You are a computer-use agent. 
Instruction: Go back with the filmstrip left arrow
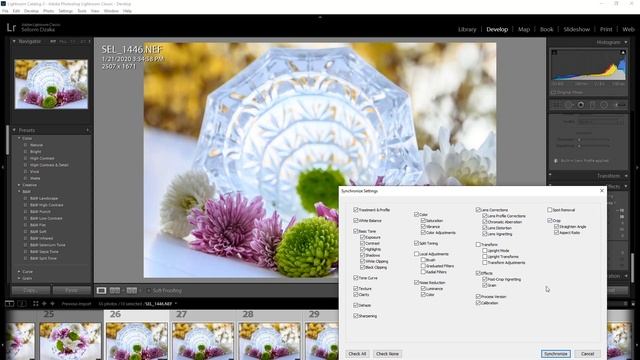click(44, 304)
